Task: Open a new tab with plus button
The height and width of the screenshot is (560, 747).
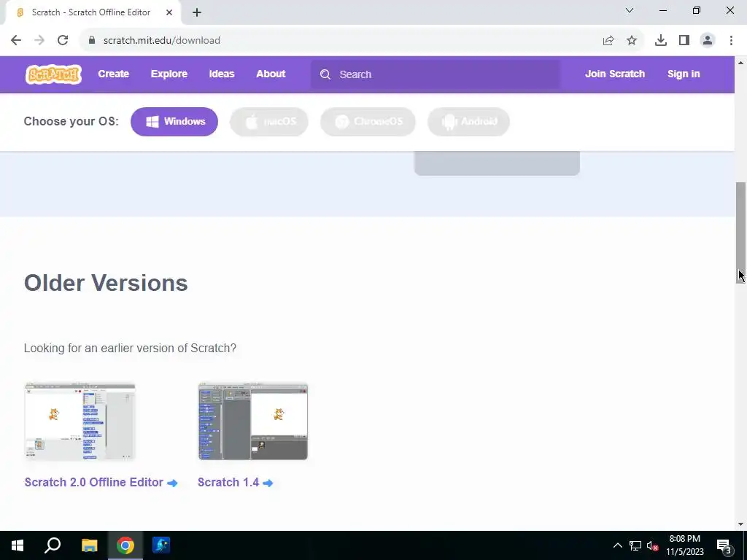Action: tap(197, 13)
